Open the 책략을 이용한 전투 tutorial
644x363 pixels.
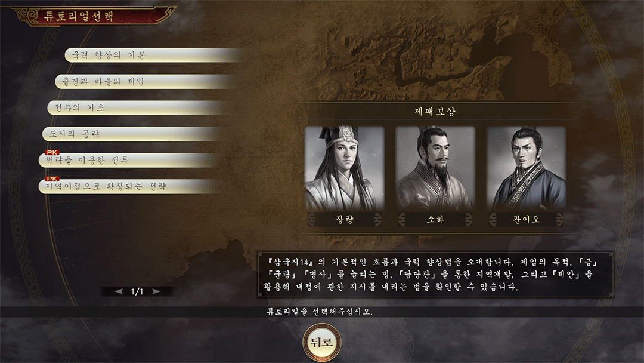pyautogui.click(x=129, y=161)
